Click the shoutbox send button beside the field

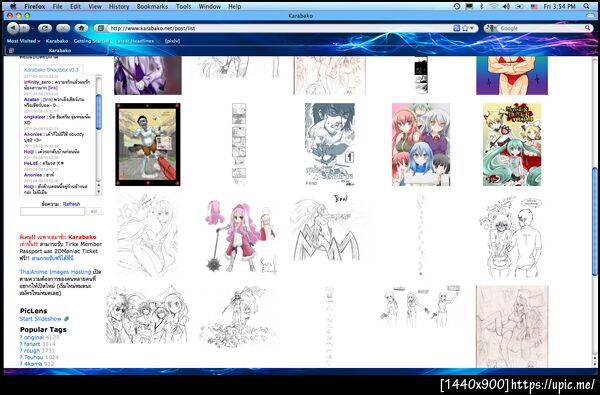click(x=94, y=211)
